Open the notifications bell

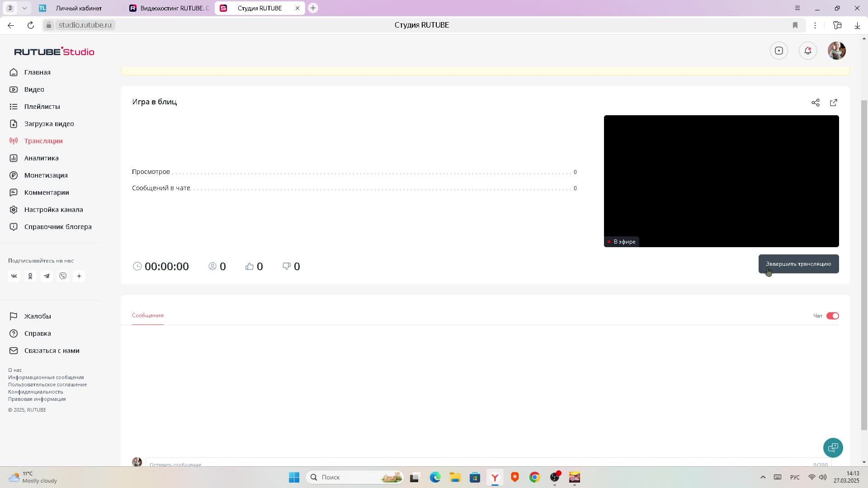click(x=808, y=51)
